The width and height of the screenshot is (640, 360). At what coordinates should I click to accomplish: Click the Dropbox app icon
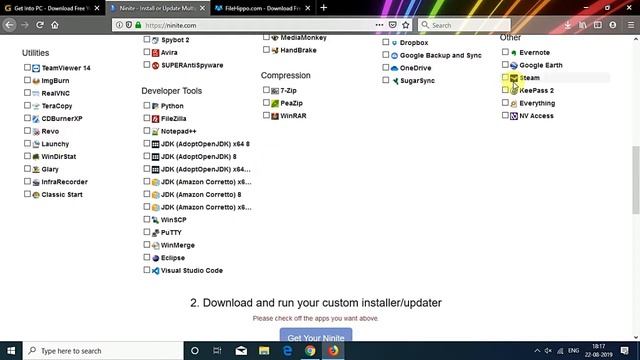coord(394,43)
